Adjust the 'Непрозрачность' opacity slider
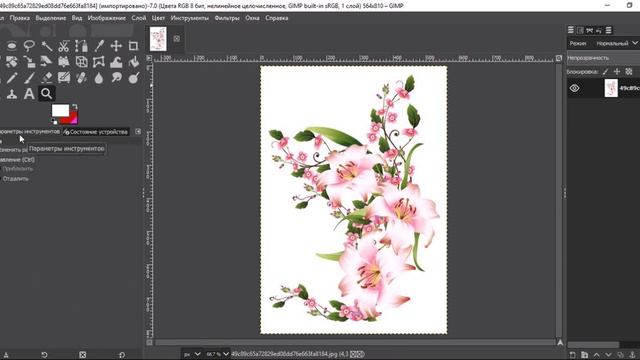The width and height of the screenshot is (640, 360). (x=603, y=58)
